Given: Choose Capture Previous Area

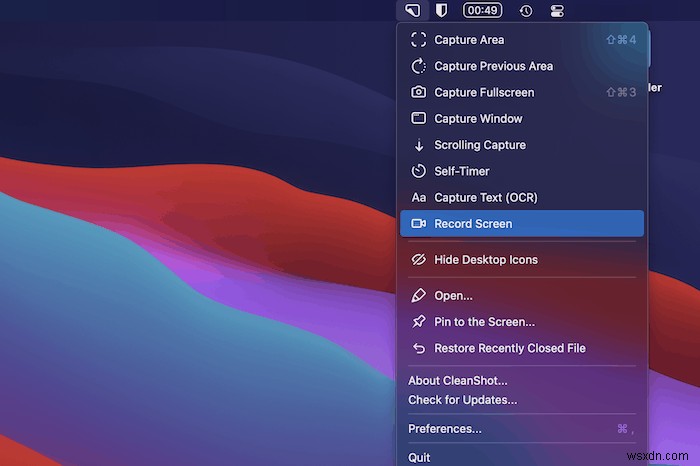Looking at the screenshot, I should pyautogui.click(x=522, y=66).
